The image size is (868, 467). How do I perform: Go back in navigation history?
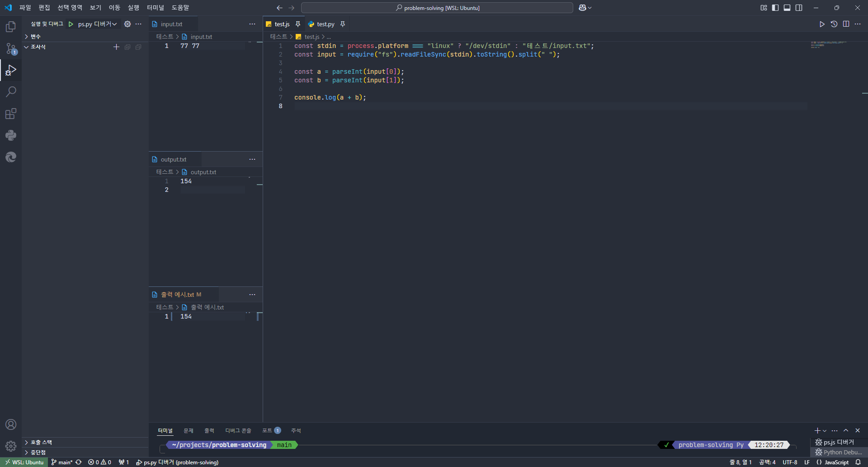coord(279,8)
